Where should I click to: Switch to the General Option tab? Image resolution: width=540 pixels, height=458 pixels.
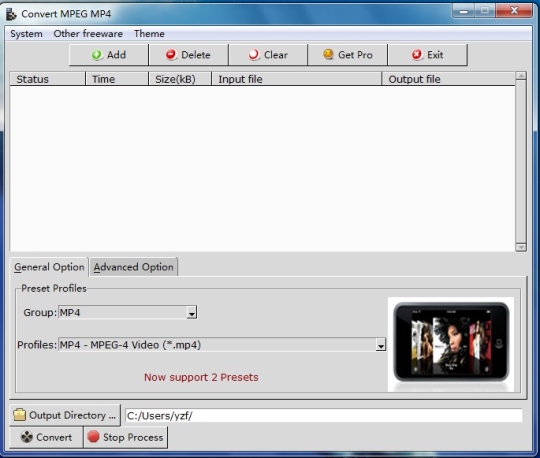[49, 267]
